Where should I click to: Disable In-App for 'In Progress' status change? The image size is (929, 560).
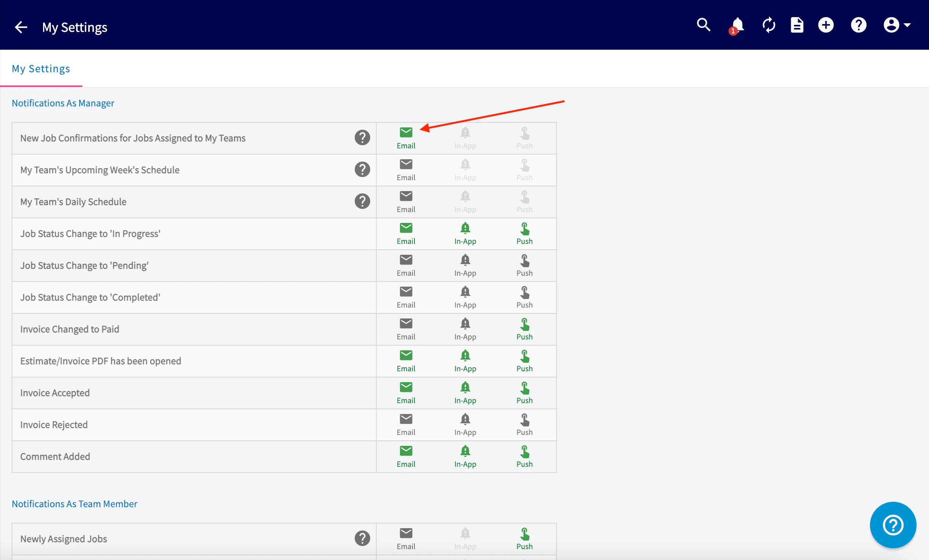(x=465, y=234)
